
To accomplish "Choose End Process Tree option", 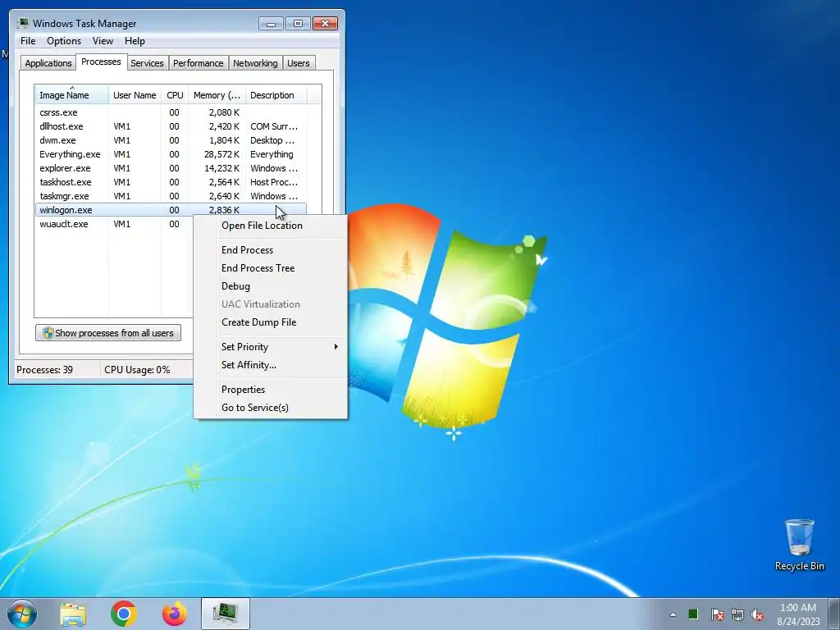I will pos(270,268).
